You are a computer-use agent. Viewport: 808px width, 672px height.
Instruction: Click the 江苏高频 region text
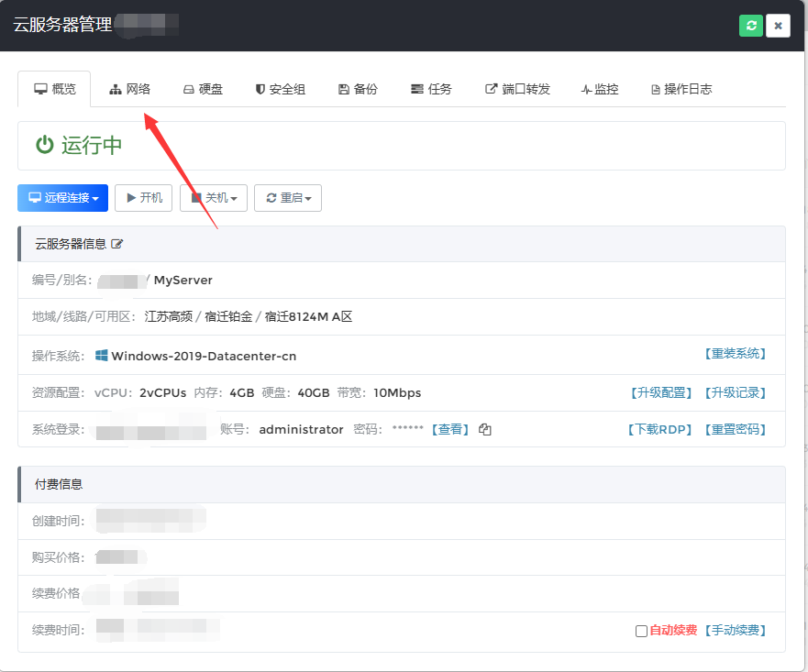pyautogui.click(x=169, y=316)
